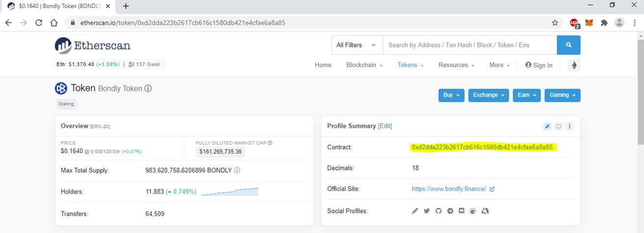Go back to the previous page
Screen dimensions: 644x233
(x=9, y=23)
